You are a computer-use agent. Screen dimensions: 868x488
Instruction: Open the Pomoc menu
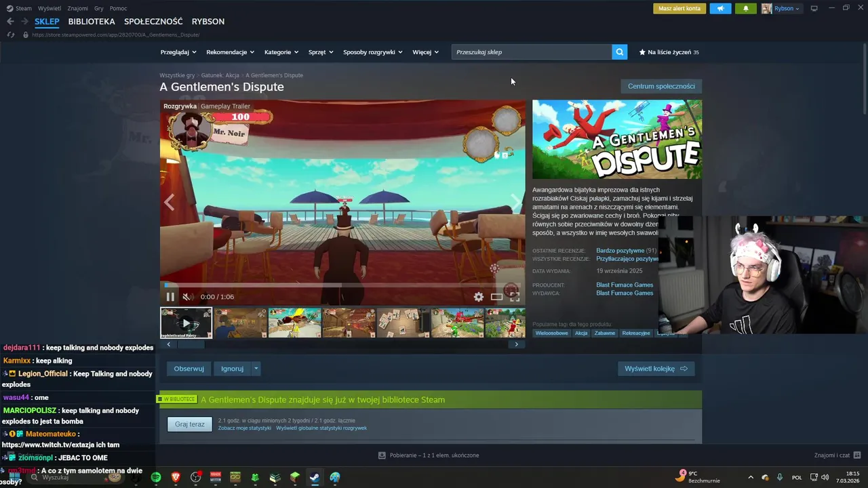click(118, 8)
